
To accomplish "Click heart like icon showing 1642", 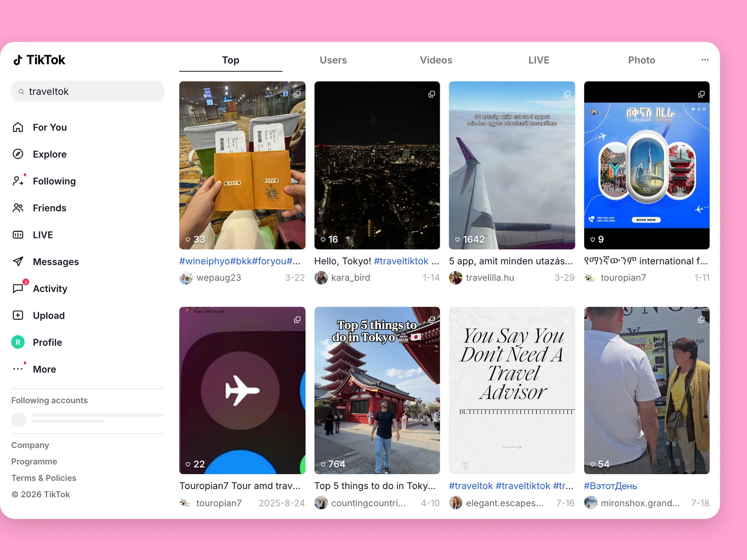I will coord(458,240).
